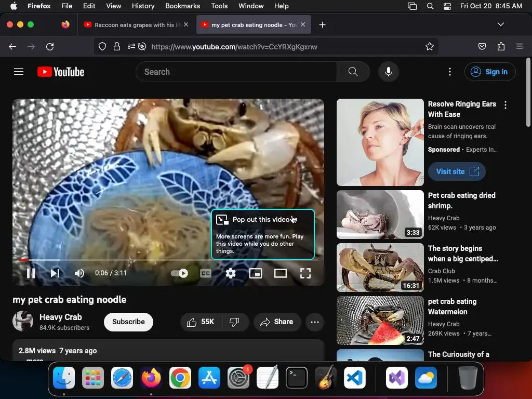Open Crab Club channel text
This screenshot has height=399, width=532.
pyautogui.click(x=442, y=271)
